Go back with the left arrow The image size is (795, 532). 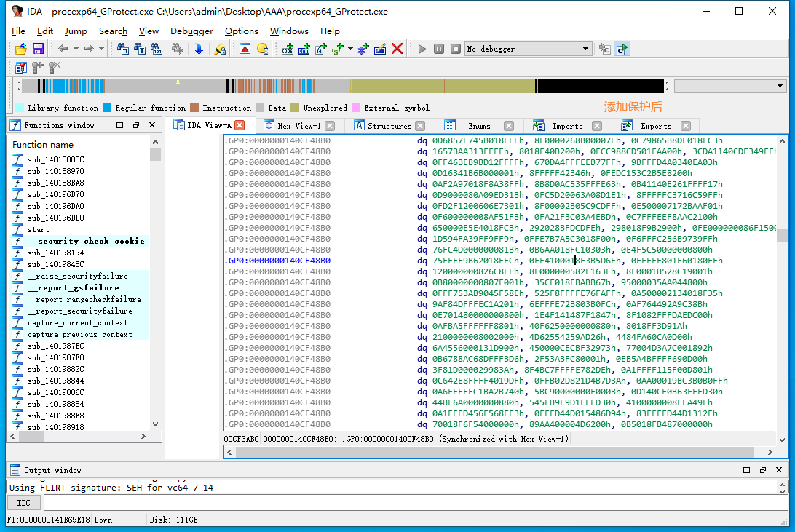coord(63,49)
